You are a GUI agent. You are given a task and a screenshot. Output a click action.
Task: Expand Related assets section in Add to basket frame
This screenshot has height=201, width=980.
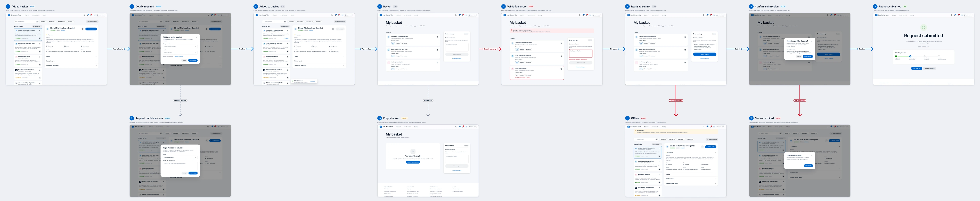coord(71,61)
